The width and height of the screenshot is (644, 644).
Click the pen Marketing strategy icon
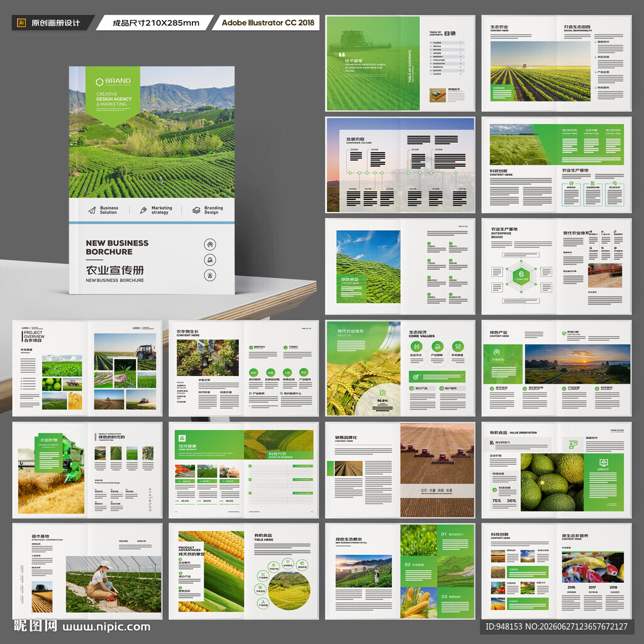coord(143,210)
